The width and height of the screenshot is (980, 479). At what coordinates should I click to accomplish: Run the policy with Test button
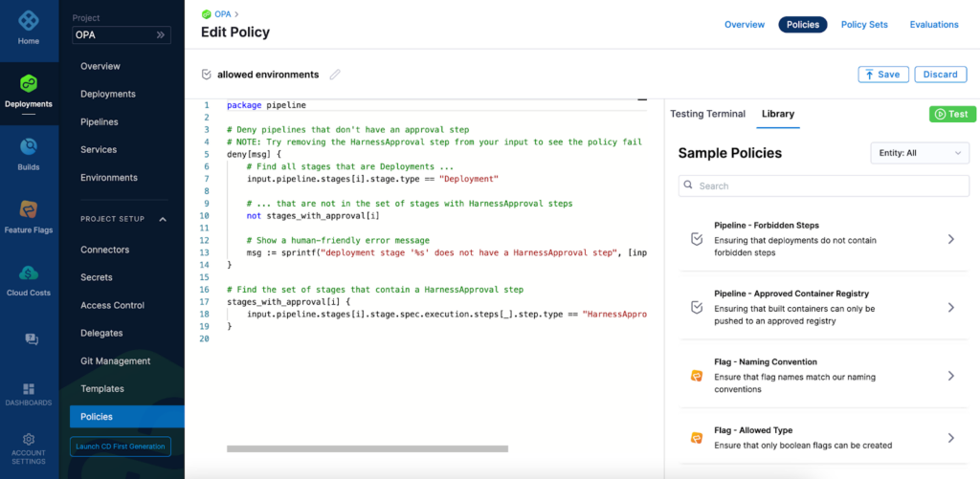[952, 114]
